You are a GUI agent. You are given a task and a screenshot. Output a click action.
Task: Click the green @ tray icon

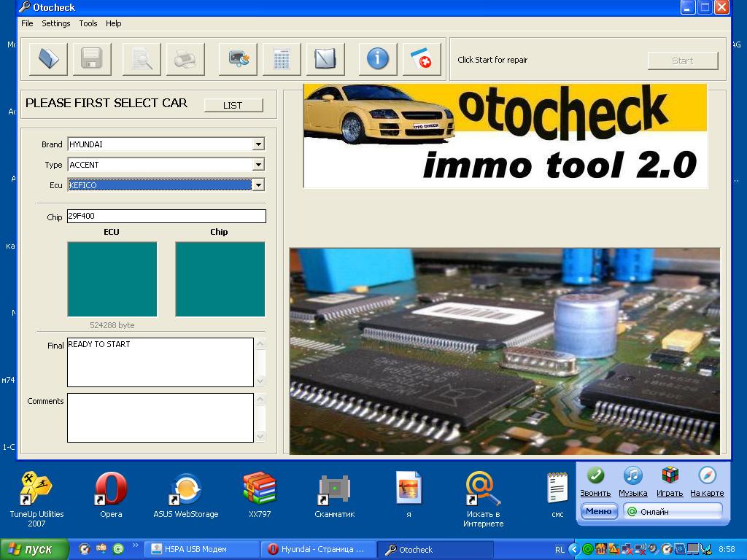[588, 550]
